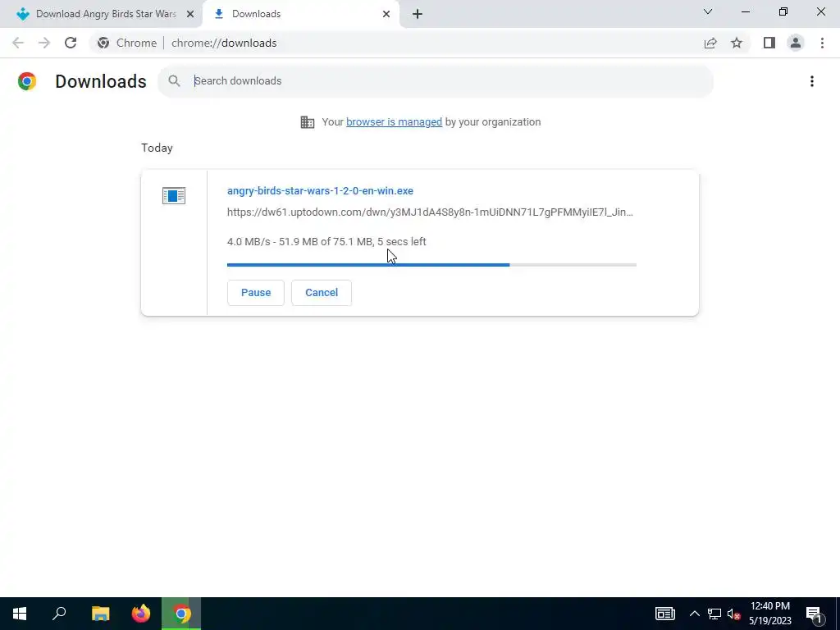Viewport: 840px width, 630px height.
Task: Focus the Search downloads field
Action: 435,81
